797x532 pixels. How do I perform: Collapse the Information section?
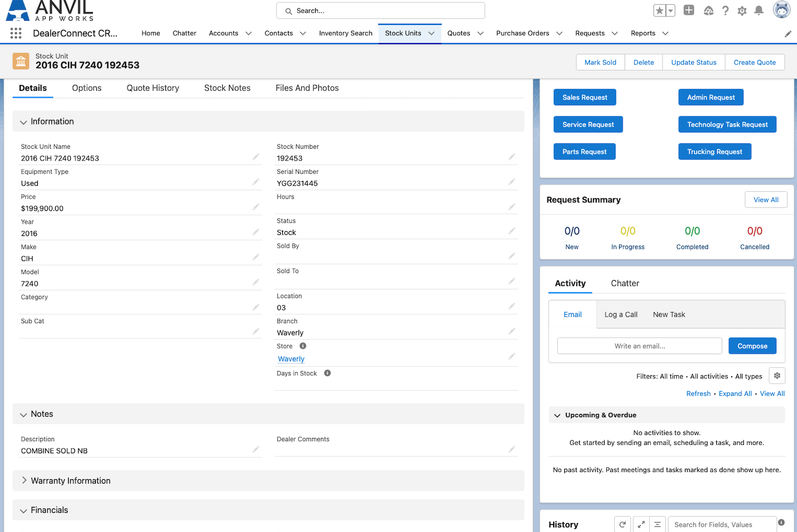(x=23, y=122)
